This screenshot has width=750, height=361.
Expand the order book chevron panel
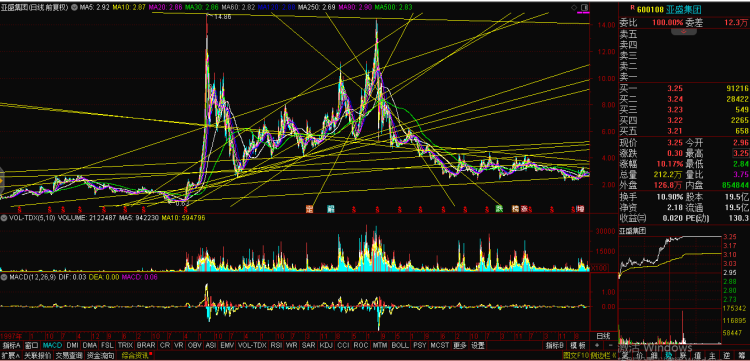click(x=684, y=31)
